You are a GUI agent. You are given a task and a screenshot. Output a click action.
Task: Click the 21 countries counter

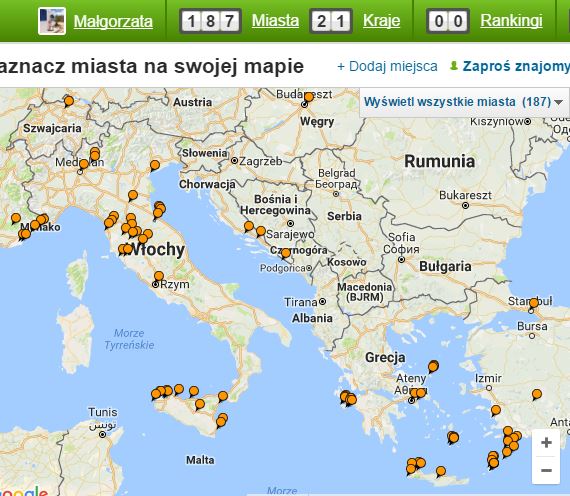point(331,21)
